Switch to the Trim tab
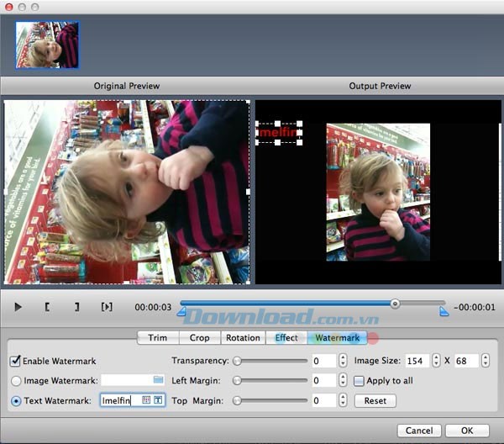The image size is (504, 444). (x=158, y=338)
